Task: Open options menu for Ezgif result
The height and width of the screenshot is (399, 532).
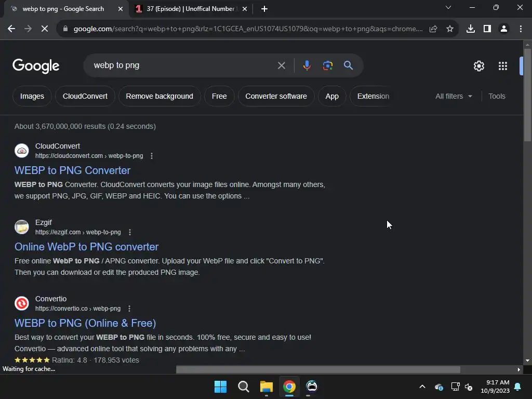Action: pyautogui.click(x=129, y=232)
